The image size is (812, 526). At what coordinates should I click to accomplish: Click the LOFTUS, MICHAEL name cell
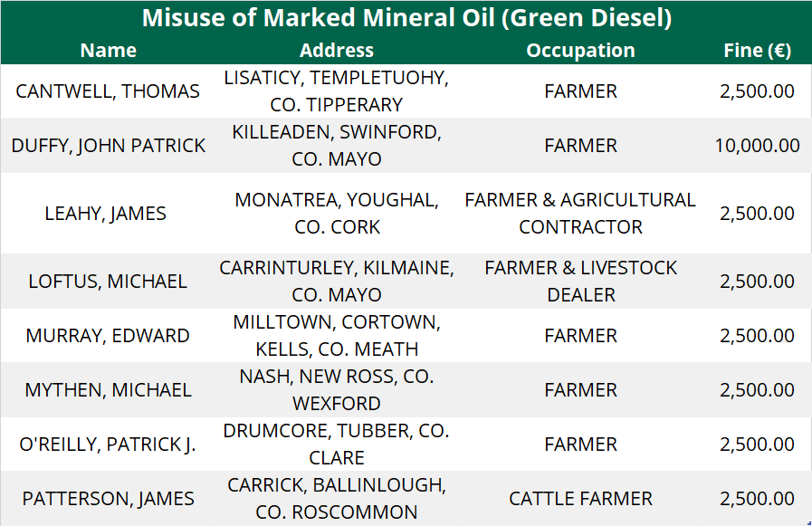(109, 282)
